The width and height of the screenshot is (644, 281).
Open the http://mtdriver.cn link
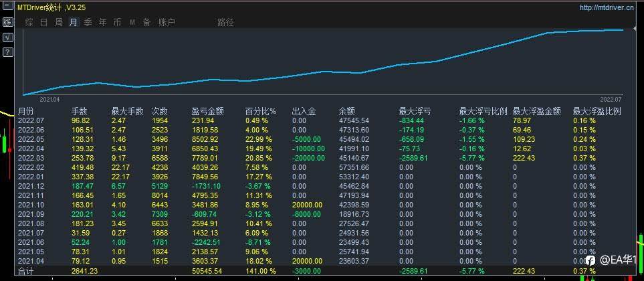(606, 7)
